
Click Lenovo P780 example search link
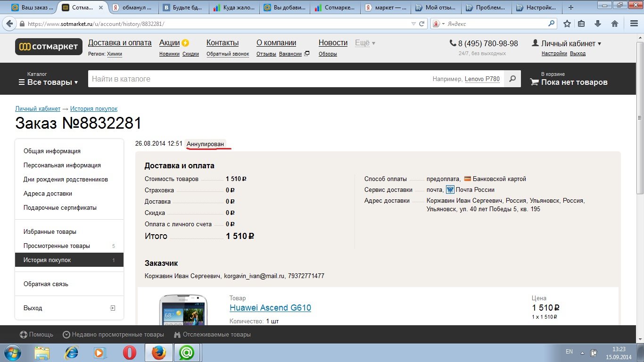click(x=482, y=79)
